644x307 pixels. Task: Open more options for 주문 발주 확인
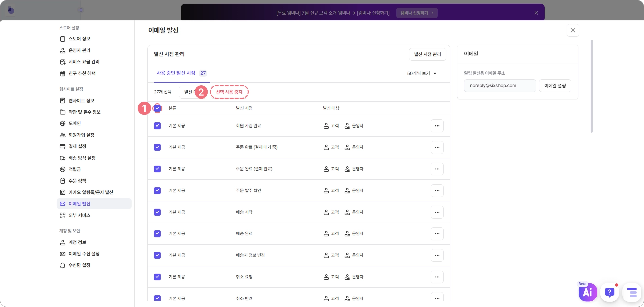437,191
